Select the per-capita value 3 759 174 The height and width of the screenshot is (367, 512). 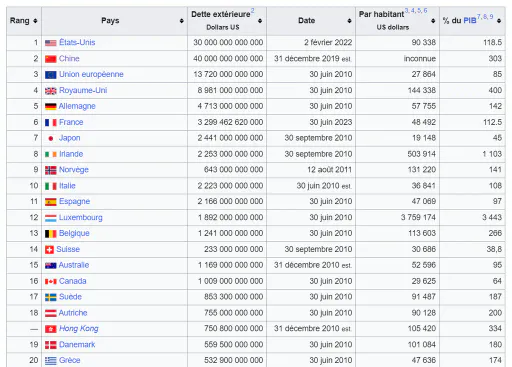tap(418, 218)
